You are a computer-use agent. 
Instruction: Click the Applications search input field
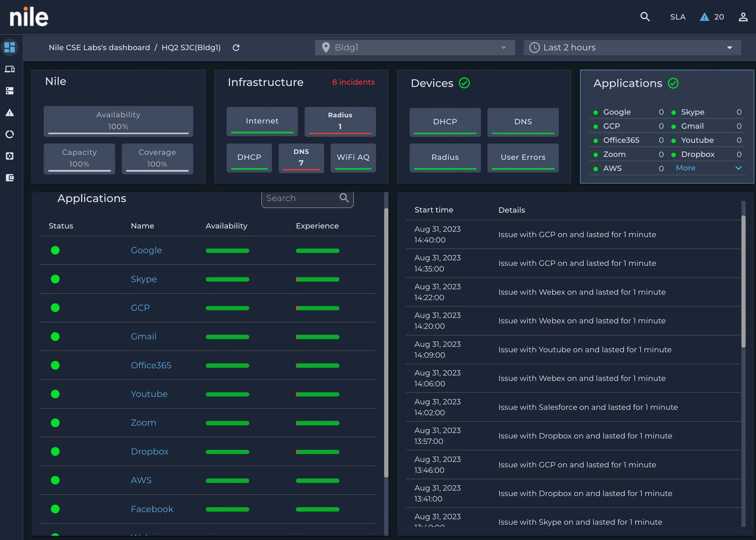(307, 199)
